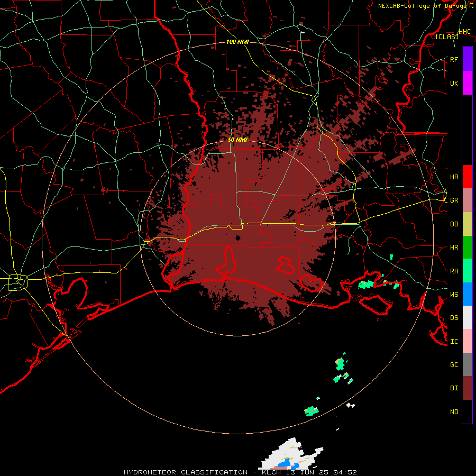The height and width of the screenshot is (476, 476).
Task: Click the bright green RA legend swatch
Action: [467, 271]
